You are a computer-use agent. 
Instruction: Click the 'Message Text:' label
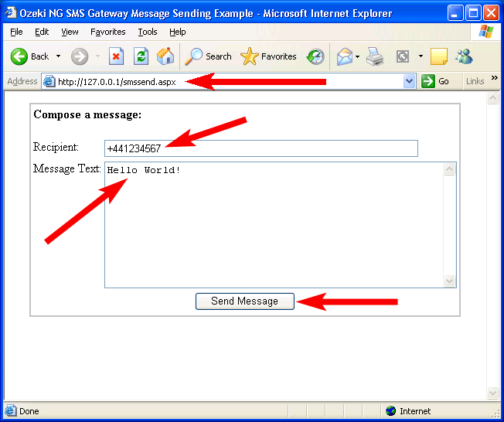click(x=67, y=169)
